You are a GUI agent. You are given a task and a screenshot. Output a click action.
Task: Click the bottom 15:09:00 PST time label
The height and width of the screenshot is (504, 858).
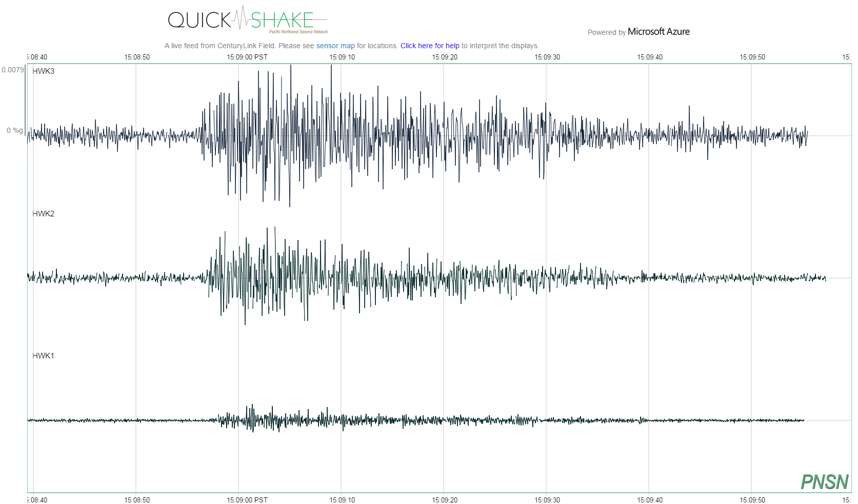pyautogui.click(x=247, y=500)
